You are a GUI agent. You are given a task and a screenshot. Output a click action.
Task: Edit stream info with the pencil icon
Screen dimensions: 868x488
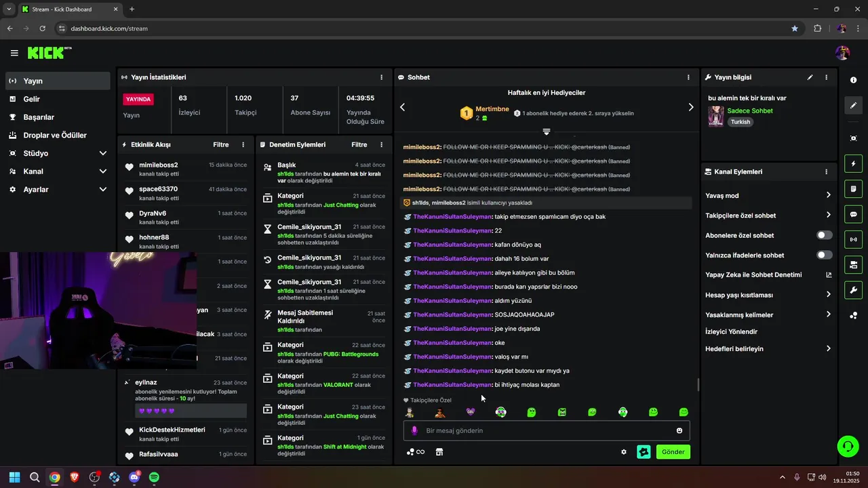click(x=810, y=77)
